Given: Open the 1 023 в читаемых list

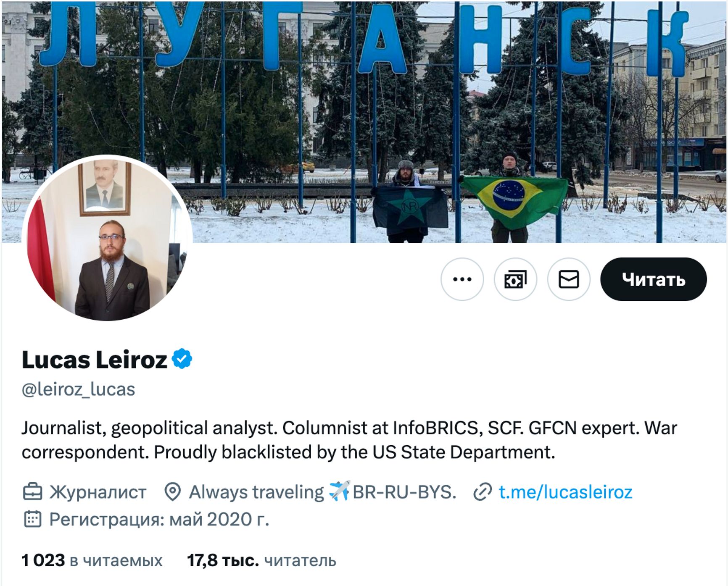Looking at the screenshot, I should (92, 560).
